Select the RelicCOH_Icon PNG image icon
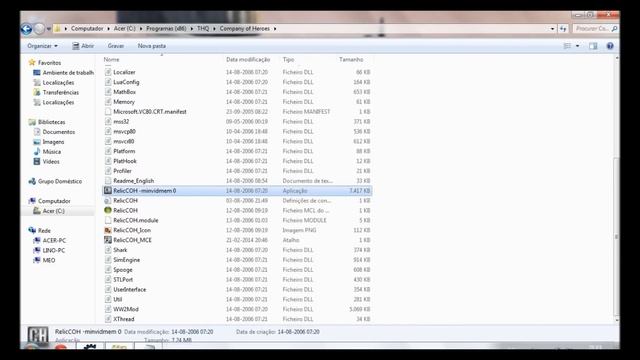 (108, 230)
